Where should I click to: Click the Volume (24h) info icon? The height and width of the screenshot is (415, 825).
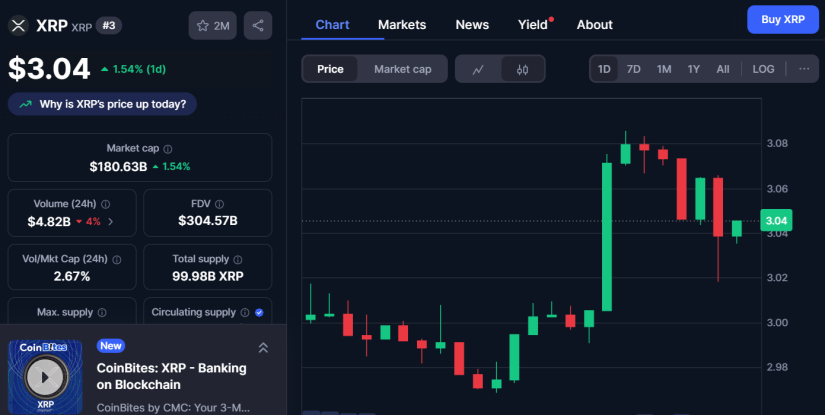[105, 204]
